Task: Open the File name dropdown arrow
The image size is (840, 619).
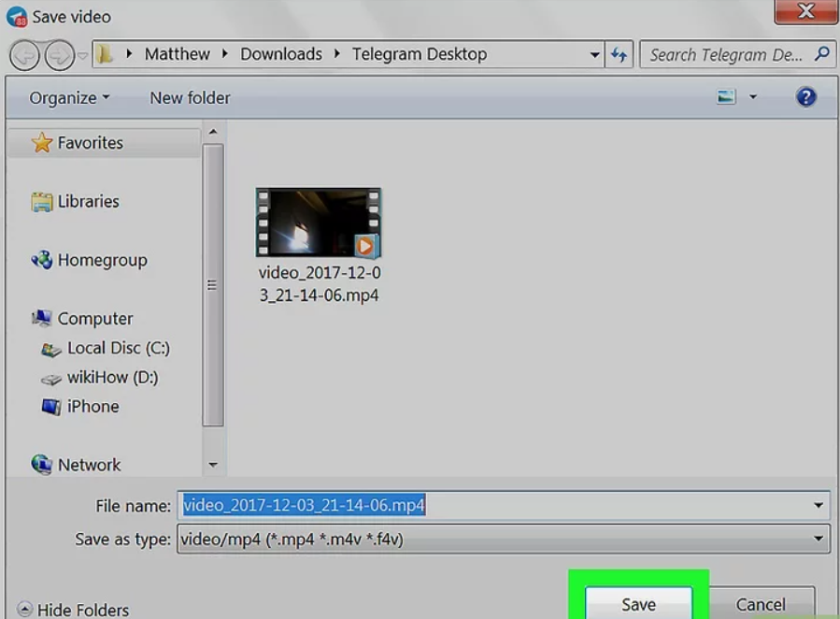Action: [x=819, y=506]
